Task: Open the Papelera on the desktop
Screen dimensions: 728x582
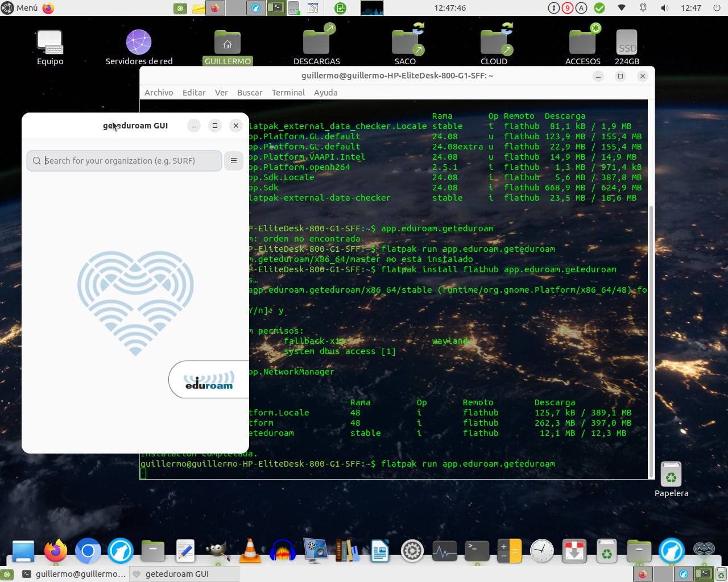Action: [x=671, y=474]
